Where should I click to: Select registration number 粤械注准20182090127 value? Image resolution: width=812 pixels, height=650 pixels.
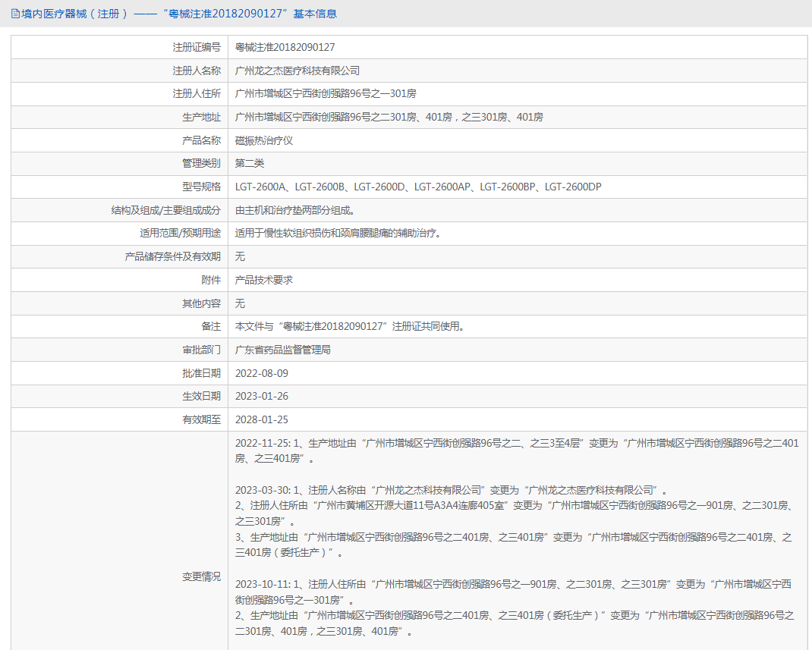coord(285,47)
